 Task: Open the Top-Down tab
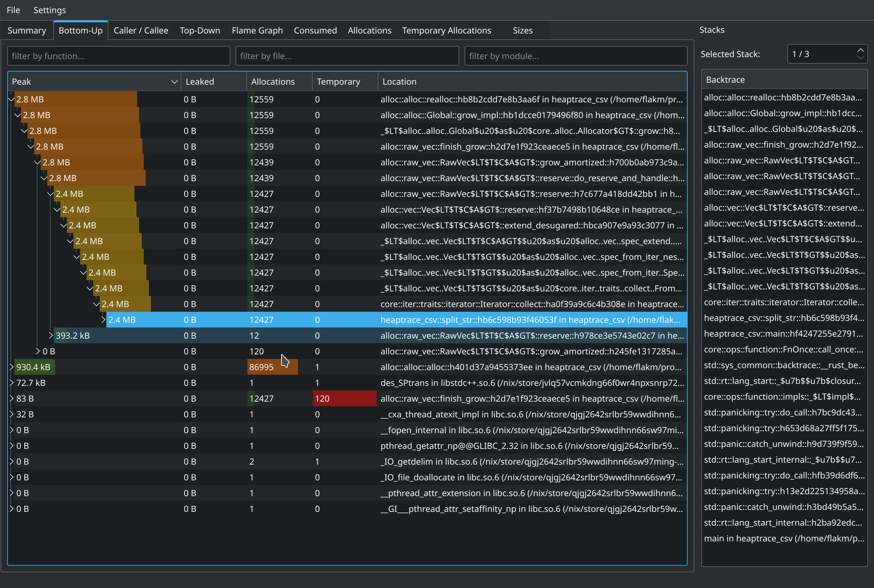(200, 31)
